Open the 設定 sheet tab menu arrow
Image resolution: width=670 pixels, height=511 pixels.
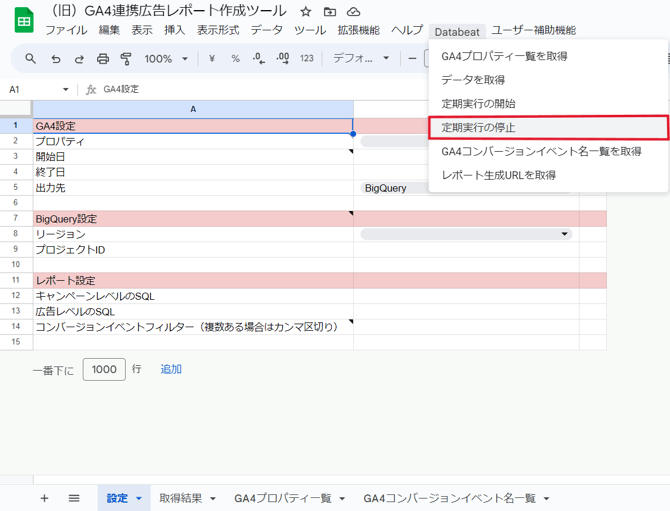139,499
